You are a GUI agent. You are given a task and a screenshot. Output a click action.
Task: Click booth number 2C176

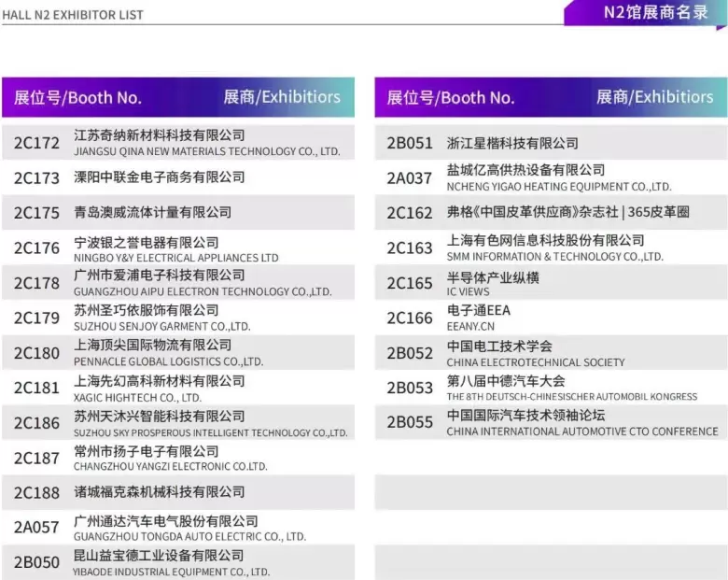click(x=36, y=248)
